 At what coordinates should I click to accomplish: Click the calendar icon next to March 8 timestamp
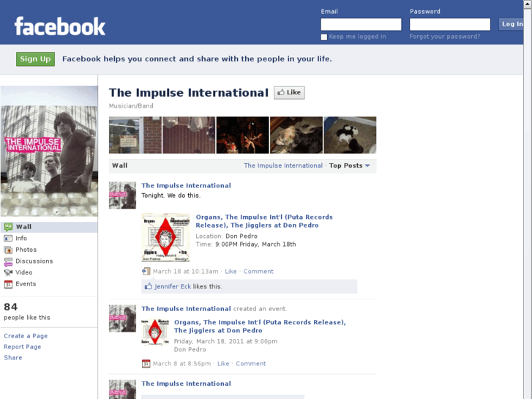point(146,364)
